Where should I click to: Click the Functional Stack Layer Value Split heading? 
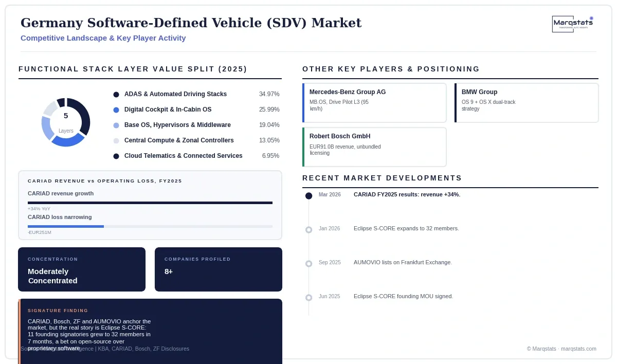pos(133,69)
